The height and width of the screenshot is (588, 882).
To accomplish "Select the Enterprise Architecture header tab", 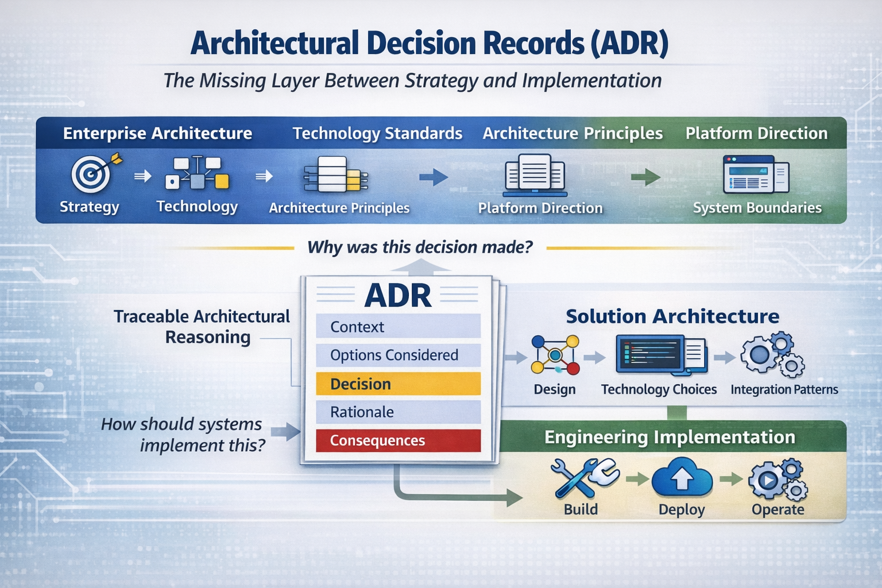I will click(157, 133).
